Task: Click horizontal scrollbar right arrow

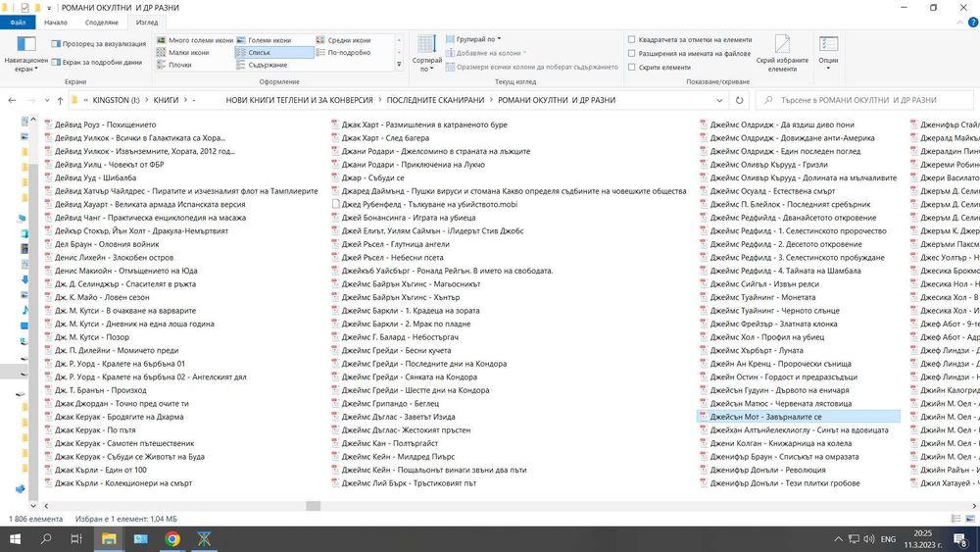Action: (x=974, y=506)
